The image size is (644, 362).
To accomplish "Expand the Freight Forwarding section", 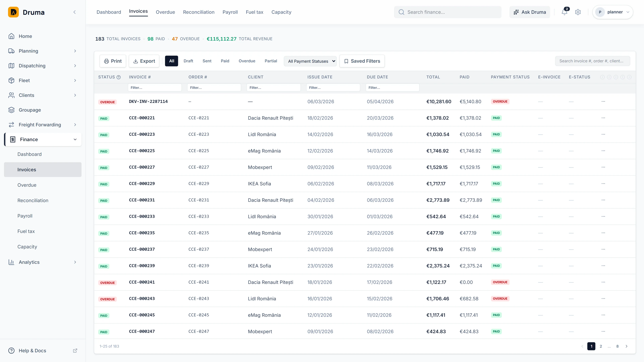I will (75, 125).
